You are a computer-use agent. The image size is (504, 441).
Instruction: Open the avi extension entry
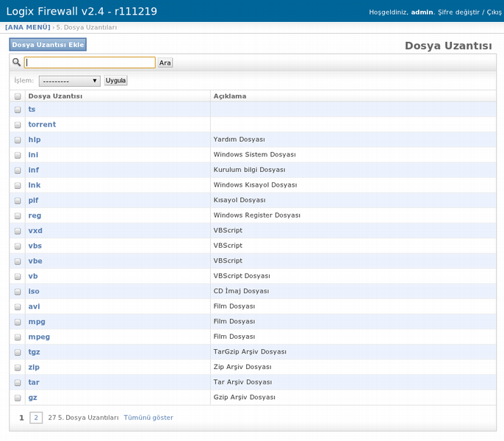(x=34, y=306)
